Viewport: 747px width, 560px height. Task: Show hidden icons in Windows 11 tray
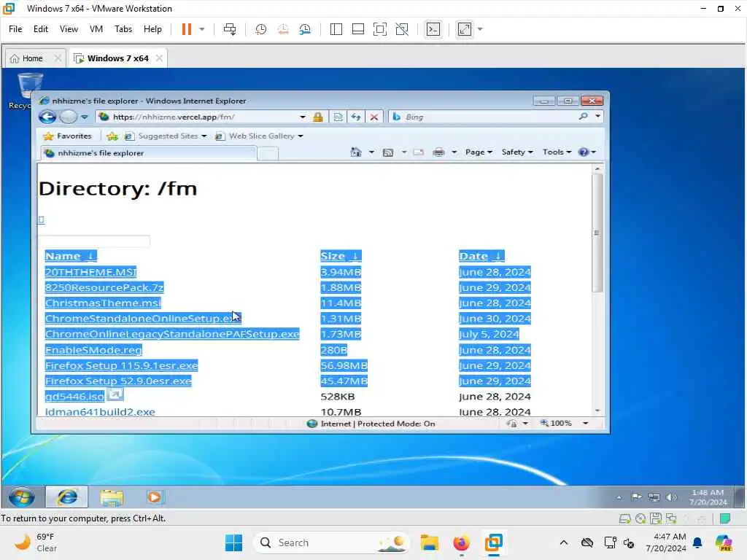[564, 542]
